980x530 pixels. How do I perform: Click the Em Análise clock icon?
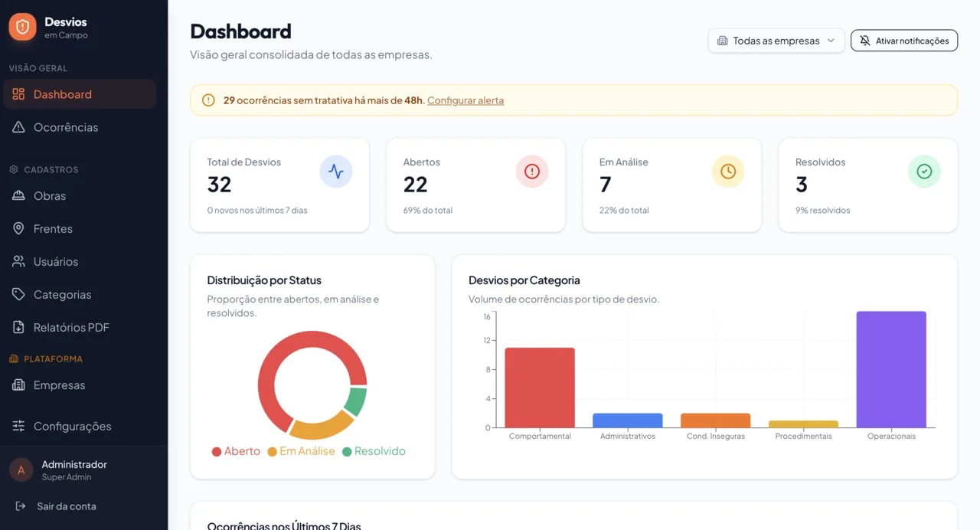[728, 172]
